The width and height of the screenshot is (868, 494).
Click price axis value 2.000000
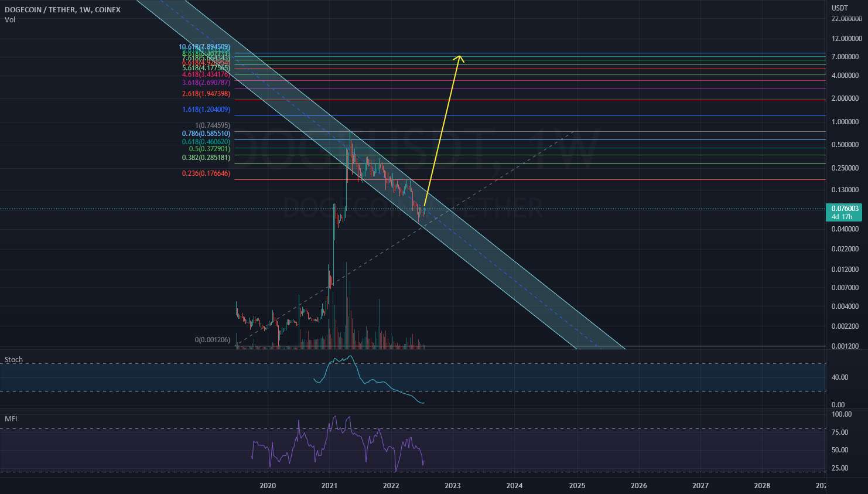(845, 98)
